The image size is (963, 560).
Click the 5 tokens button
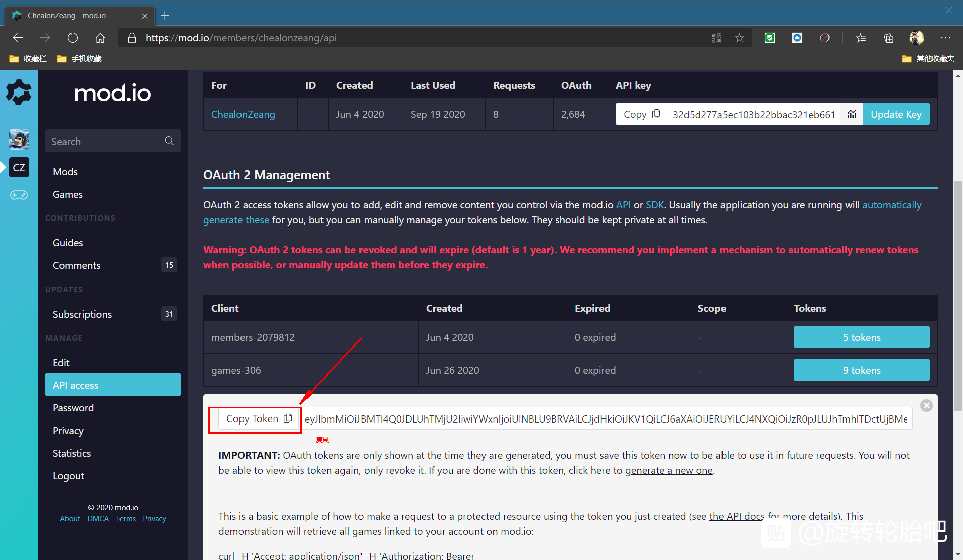(862, 337)
